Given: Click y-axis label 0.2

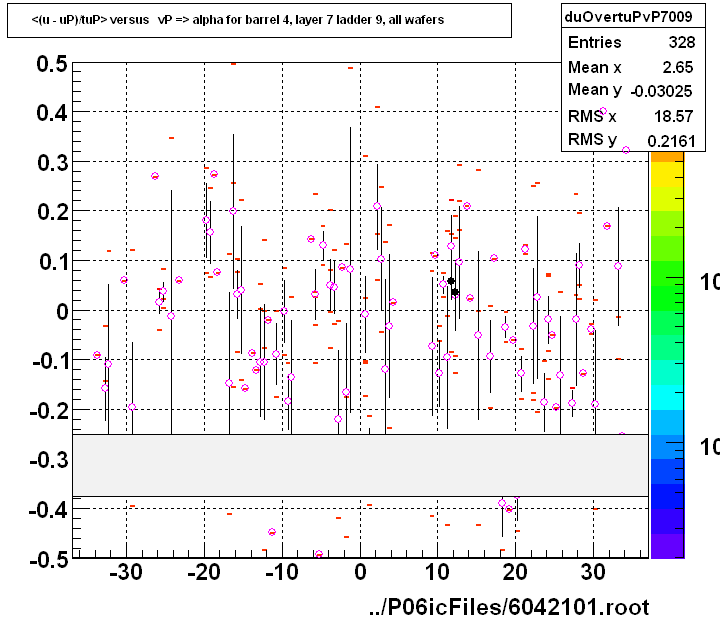Looking at the screenshot, I should coord(52,212).
